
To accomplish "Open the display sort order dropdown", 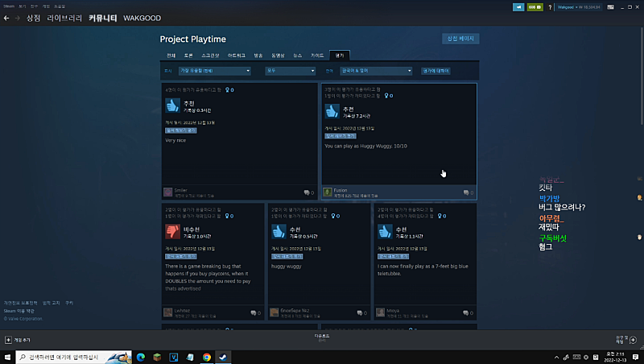I will (214, 71).
